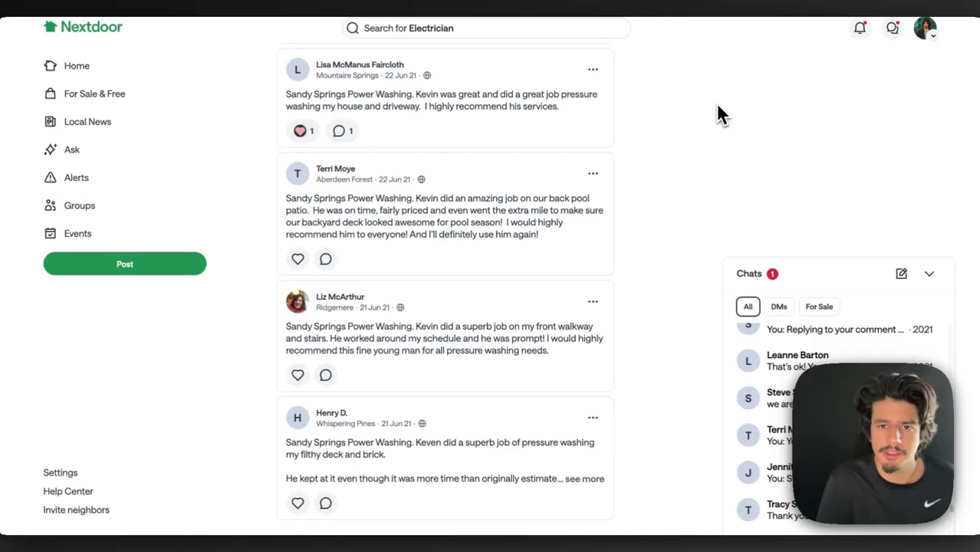980x552 pixels.
Task: Click Liz McArthur's profile photo
Action: coord(298,301)
